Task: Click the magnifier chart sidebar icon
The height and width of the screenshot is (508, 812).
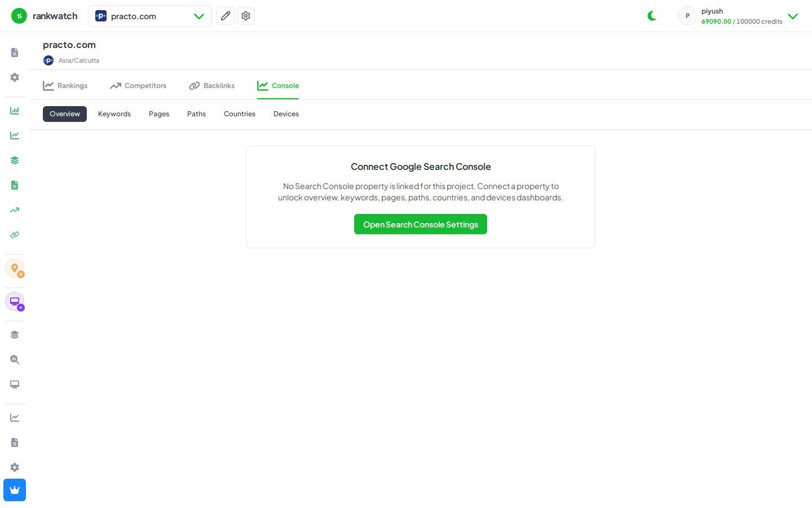Action: coord(15,360)
